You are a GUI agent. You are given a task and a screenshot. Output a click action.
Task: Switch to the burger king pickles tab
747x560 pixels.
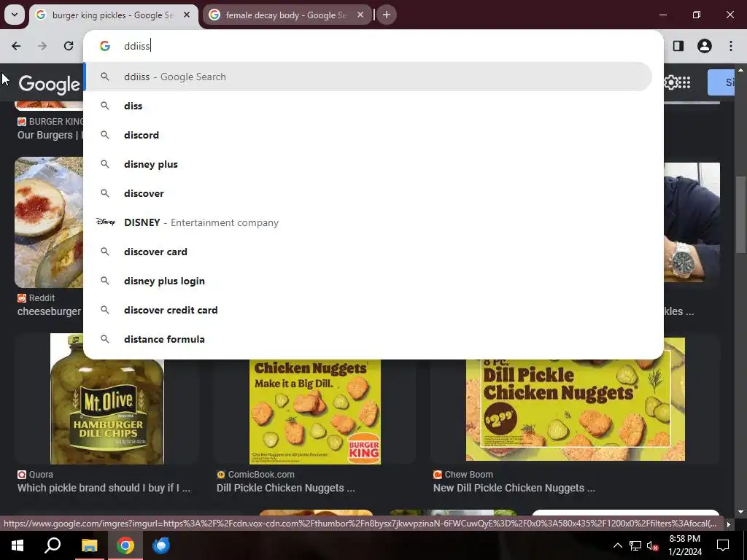pyautogui.click(x=113, y=15)
